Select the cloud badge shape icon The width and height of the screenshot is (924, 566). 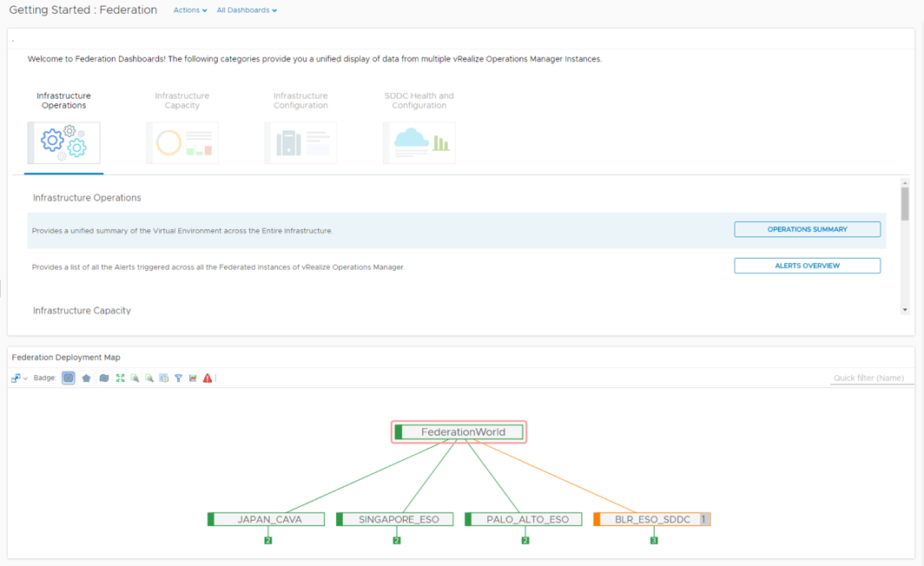[105, 378]
